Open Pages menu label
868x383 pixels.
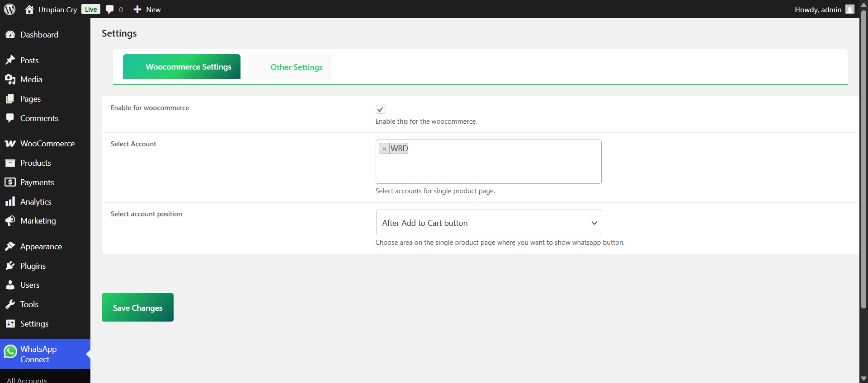(x=30, y=99)
